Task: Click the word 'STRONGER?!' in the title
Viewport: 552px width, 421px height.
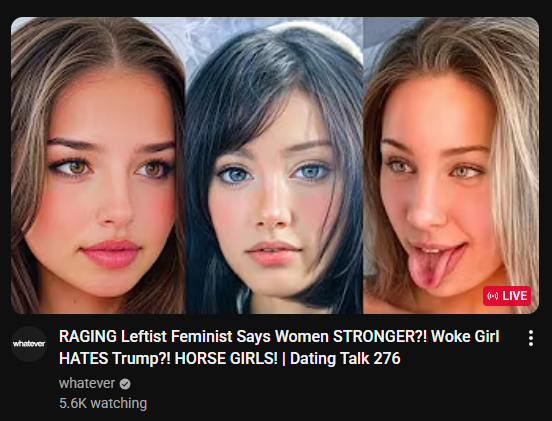Action: (x=380, y=337)
